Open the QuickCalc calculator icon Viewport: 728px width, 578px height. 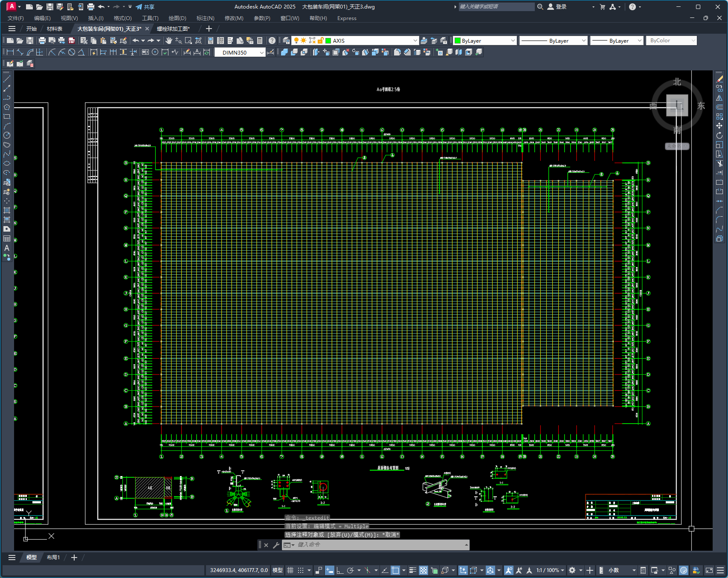click(x=260, y=41)
